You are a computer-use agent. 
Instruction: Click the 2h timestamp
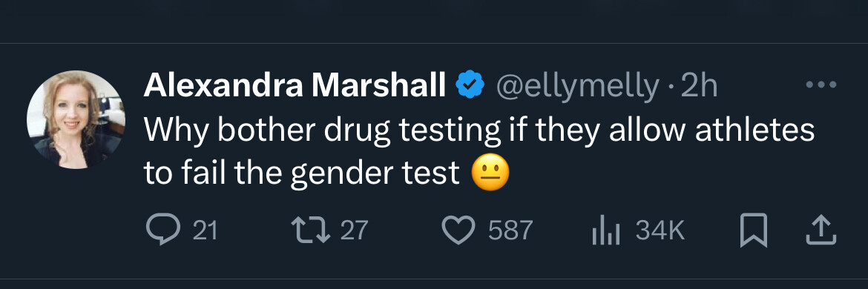click(x=699, y=86)
